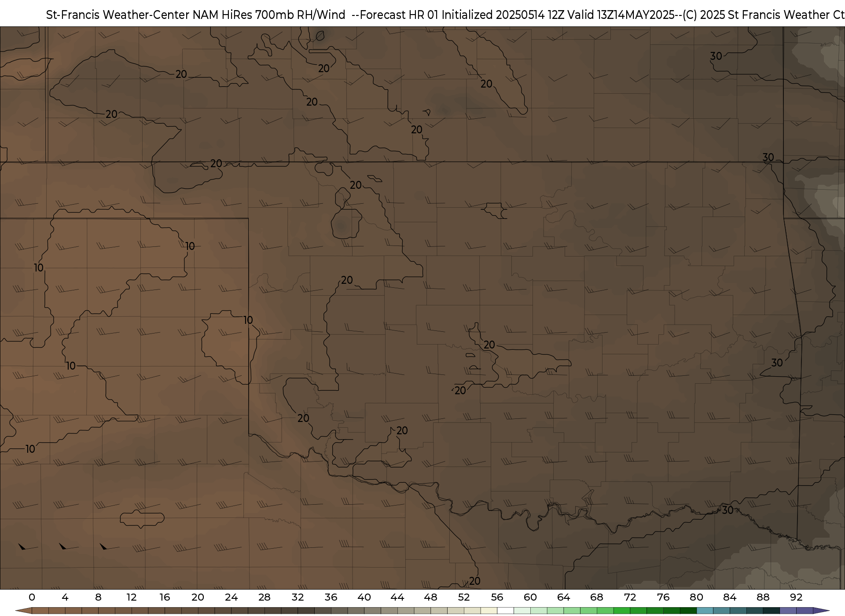Click the colorbar tick label 0
This screenshot has height=616, width=845.
[32, 598]
